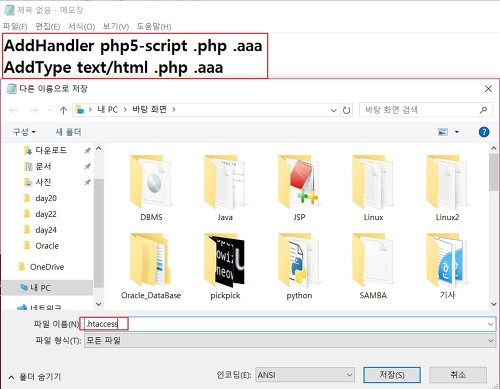Refresh the folder listing

click(346, 110)
